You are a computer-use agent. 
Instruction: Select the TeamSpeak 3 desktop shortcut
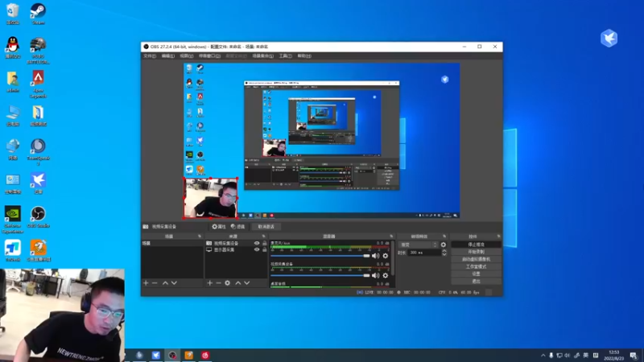tap(38, 152)
